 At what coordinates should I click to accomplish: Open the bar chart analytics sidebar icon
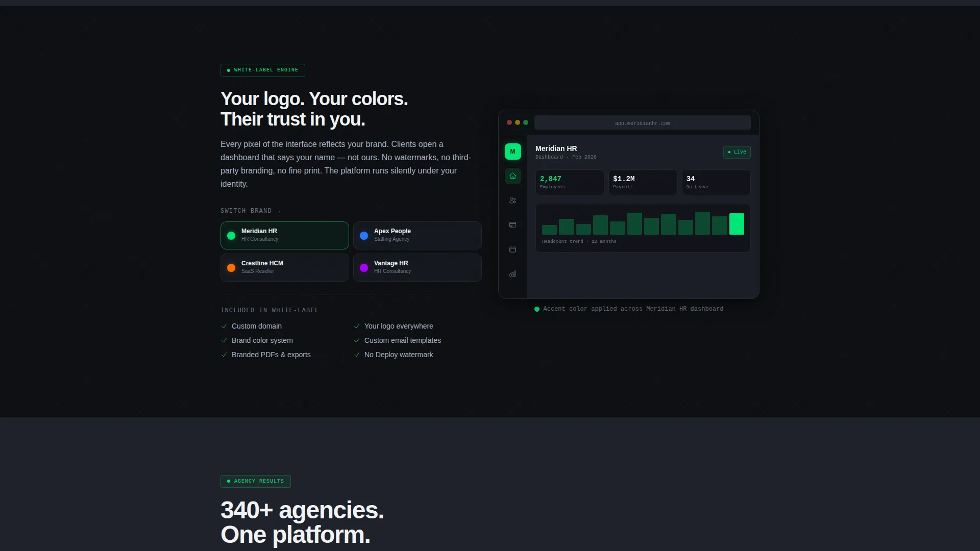click(x=512, y=274)
